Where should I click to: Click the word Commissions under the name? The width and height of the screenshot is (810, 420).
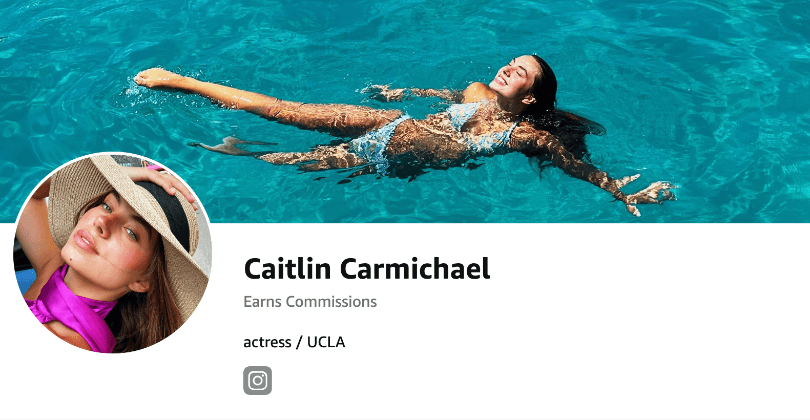coord(331,302)
